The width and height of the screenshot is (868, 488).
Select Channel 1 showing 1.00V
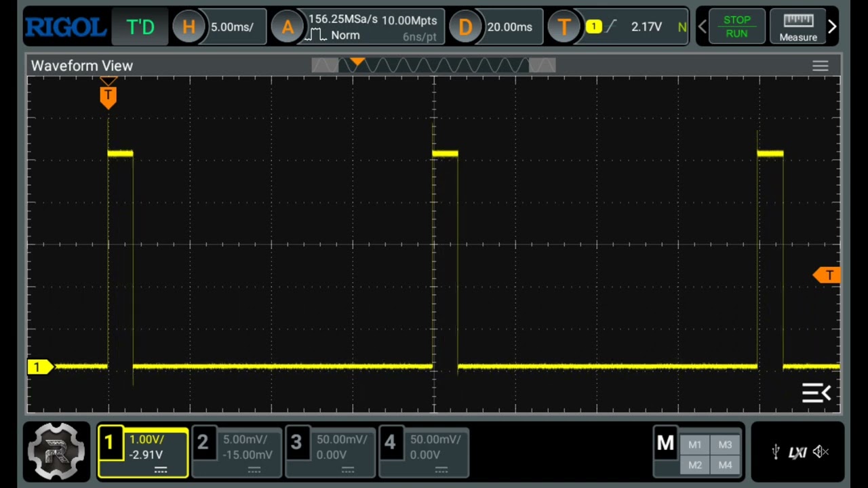tap(142, 451)
